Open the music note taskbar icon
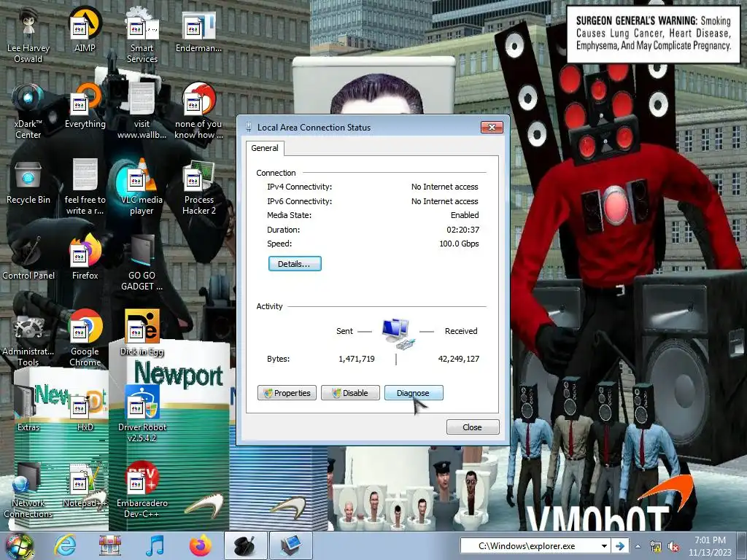This screenshot has width=747, height=560. click(x=155, y=546)
